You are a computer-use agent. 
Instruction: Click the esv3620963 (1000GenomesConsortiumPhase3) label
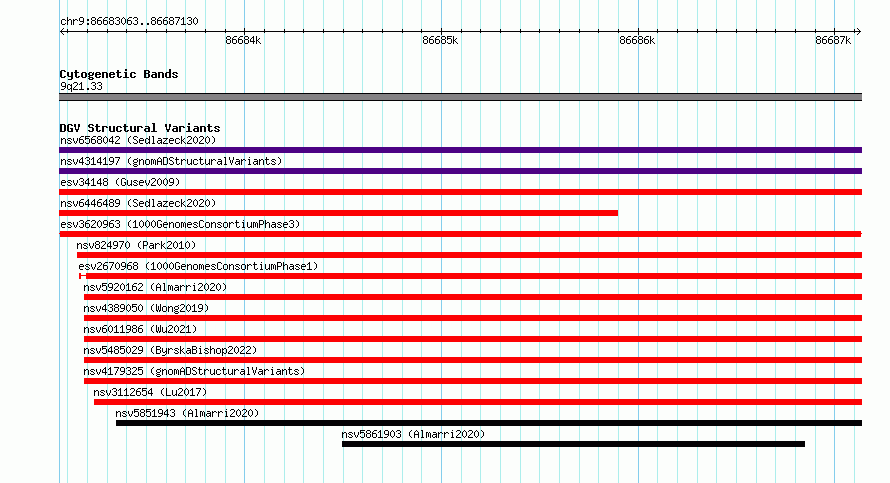point(180,225)
